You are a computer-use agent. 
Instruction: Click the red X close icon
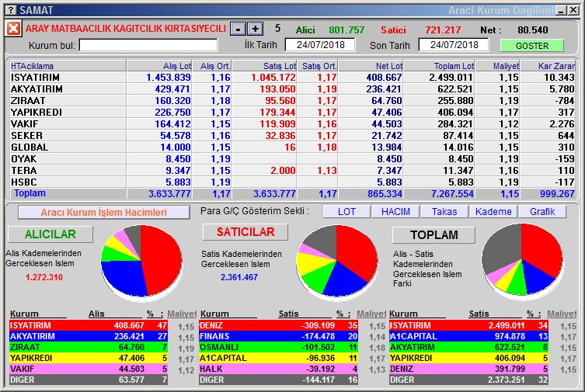[x=13, y=29]
